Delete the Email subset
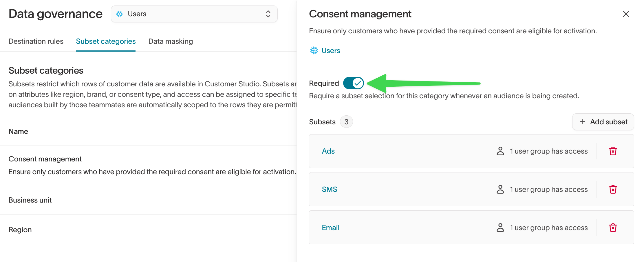The width and height of the screenshot is (644, 262). pos(613,228)
